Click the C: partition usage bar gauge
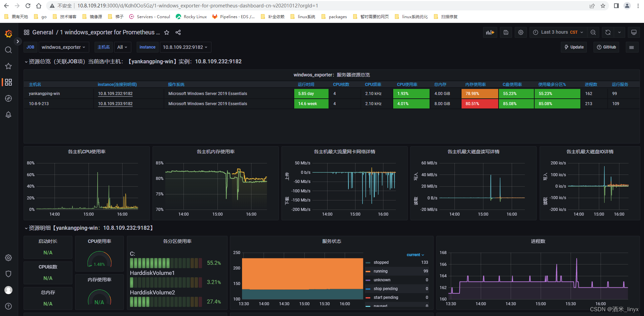 (x=166, y=263)
